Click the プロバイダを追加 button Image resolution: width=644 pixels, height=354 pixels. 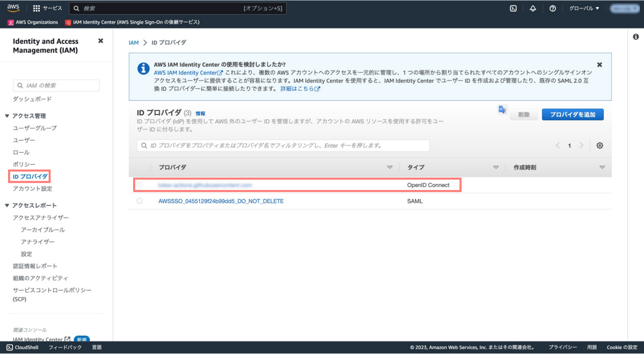coord(573,114)
